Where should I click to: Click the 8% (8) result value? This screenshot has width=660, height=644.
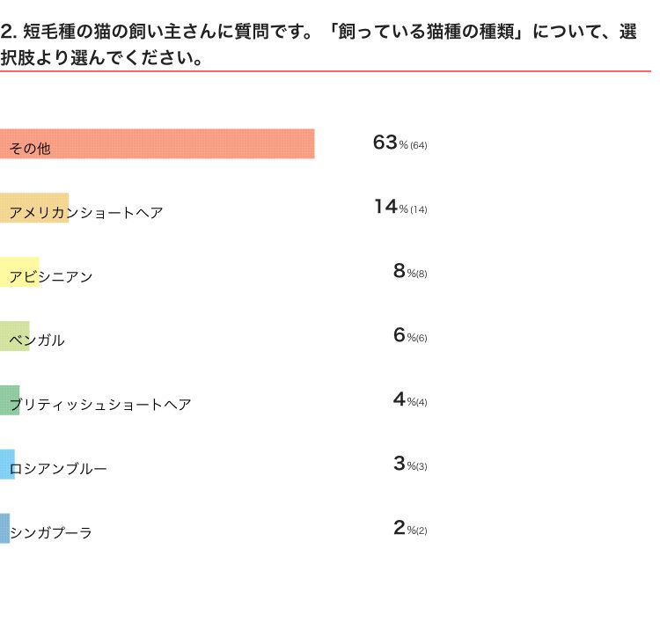tap(409, 272)
